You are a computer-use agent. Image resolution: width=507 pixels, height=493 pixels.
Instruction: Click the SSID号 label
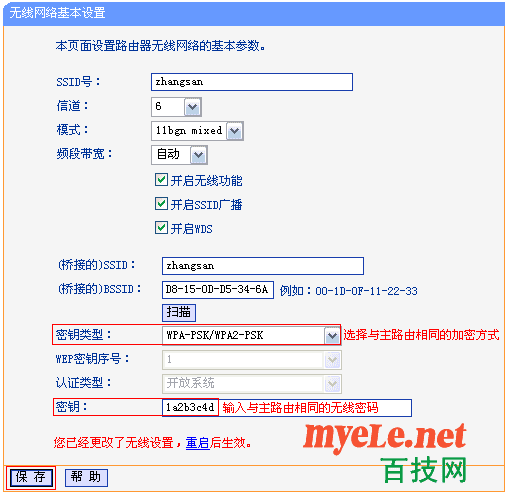coord(78,82)
